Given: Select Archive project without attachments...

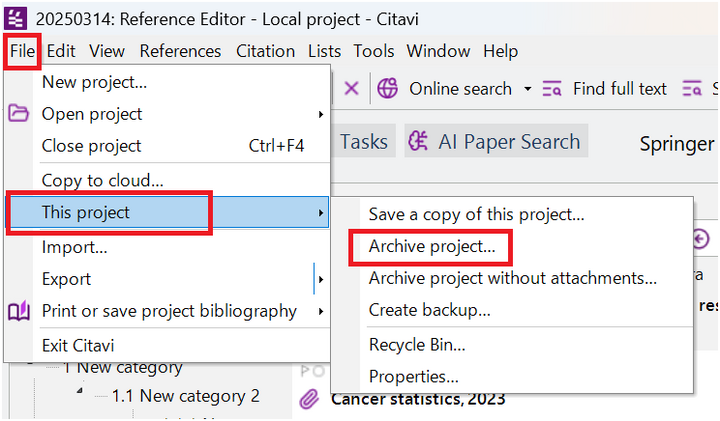Looking at the screenshot, I should pos(512,278).
